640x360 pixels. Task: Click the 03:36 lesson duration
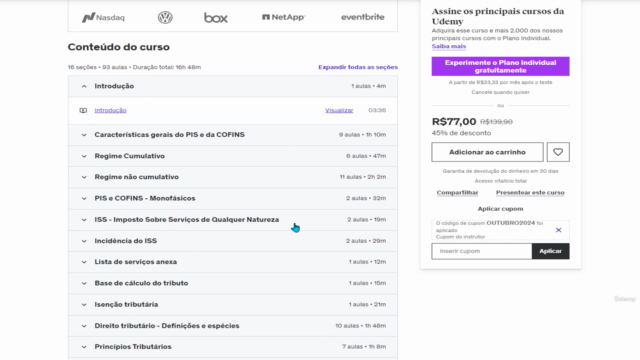(x=377, y=110)
